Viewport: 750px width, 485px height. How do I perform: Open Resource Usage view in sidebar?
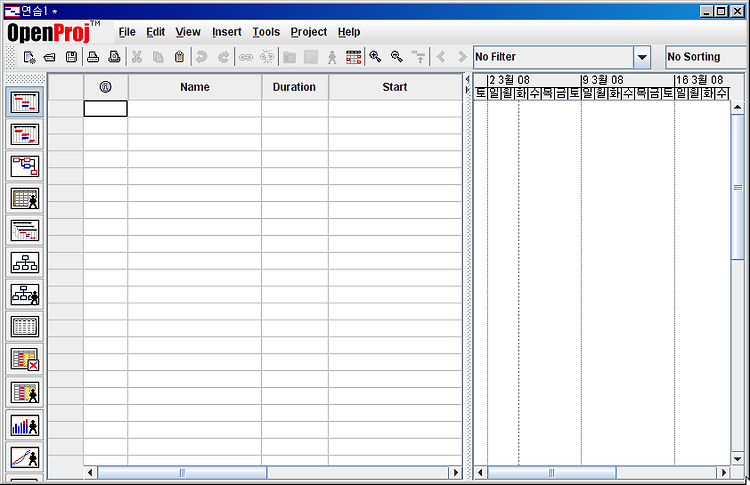(x=25, y=393)
